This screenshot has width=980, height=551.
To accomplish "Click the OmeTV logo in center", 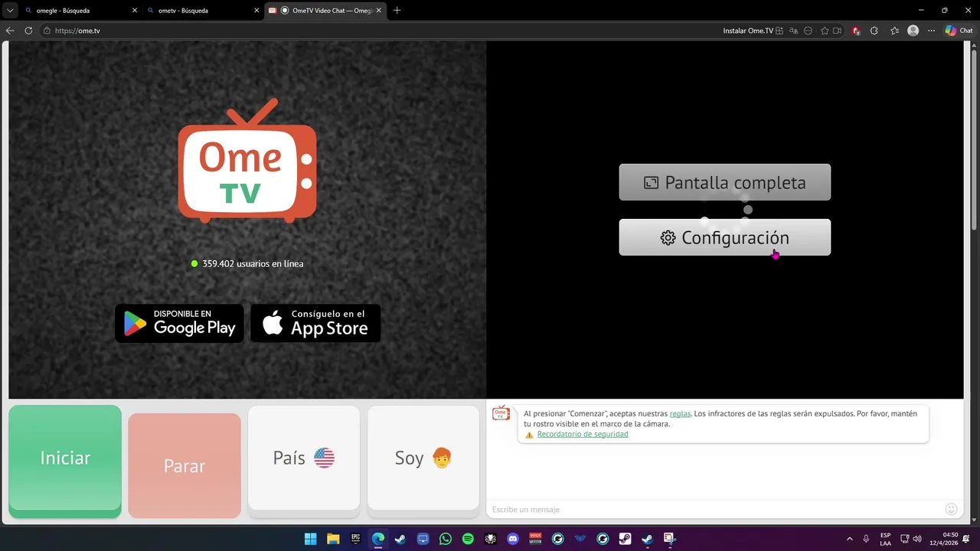I will click(247, 161).
